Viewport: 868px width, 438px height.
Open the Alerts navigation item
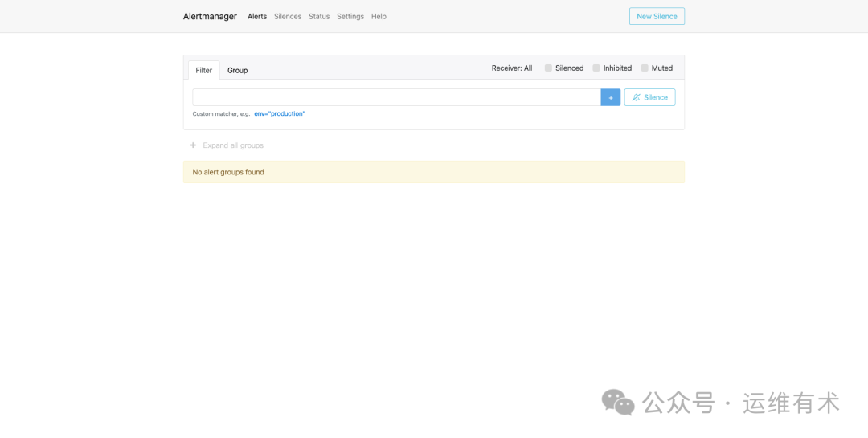[257, 17]
